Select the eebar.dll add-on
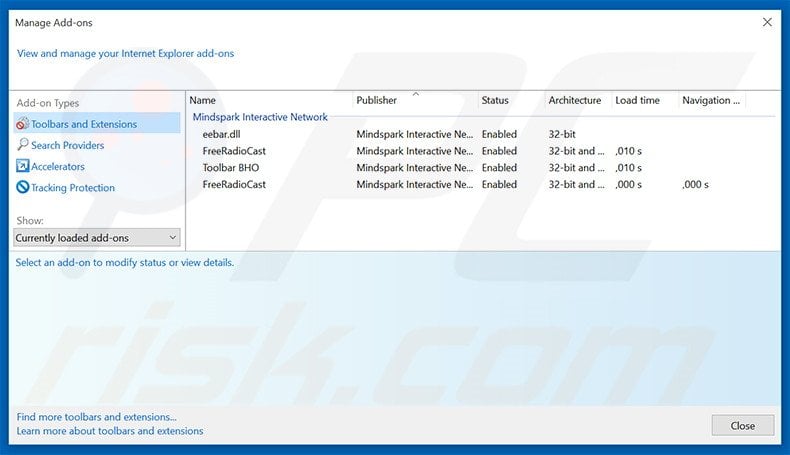This screenshot has width=790, height=455. [221, 134]
